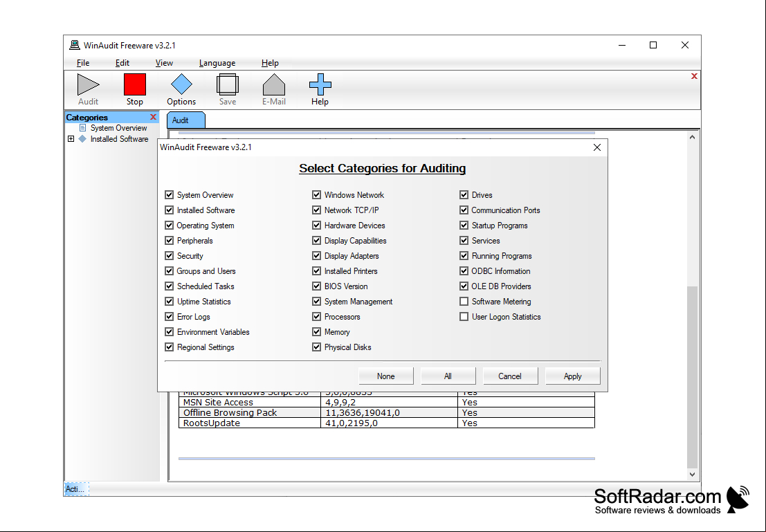Enable the User Logon Statistics checkbox
Viewport: 766px width, 532px height.
464,317
